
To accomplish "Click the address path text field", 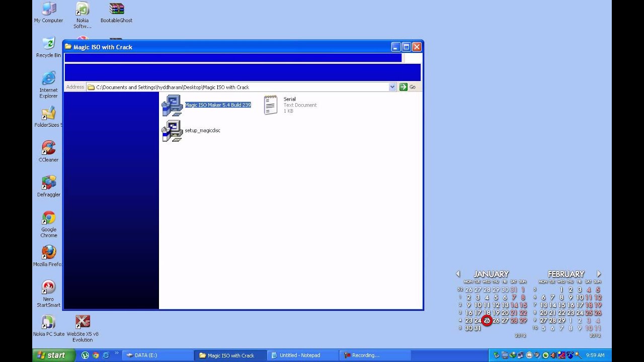I will click(x=242, y=87).
